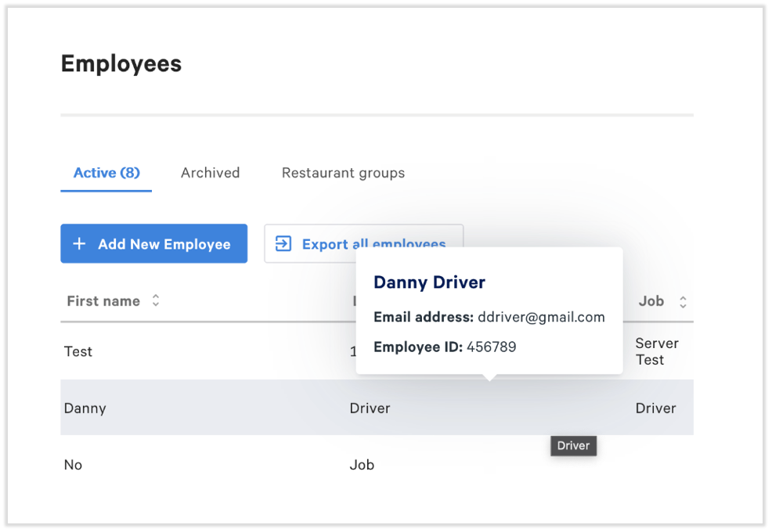The height and width of the screenshot is (532, 772).
Task: Switch to the Archived tab
Action: point(210,172)
